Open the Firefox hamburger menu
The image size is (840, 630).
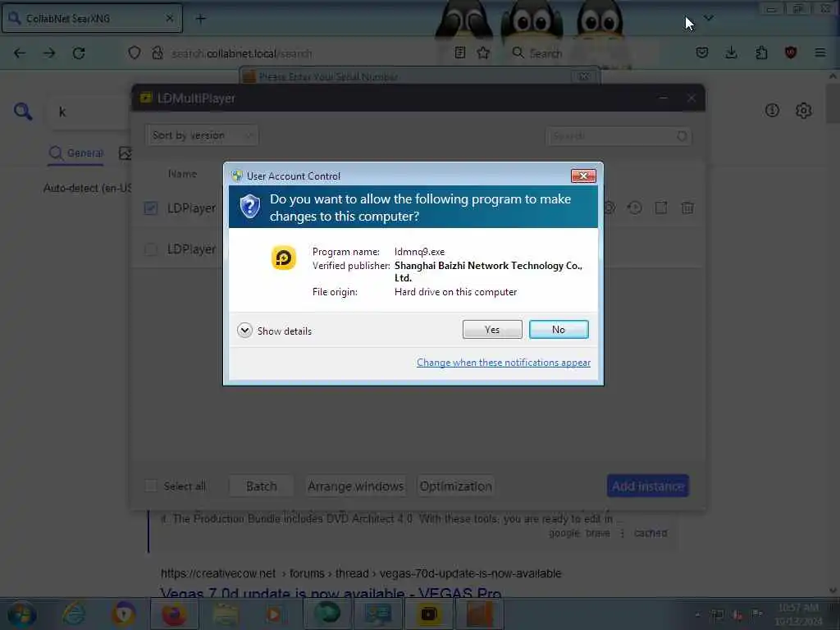click(x=820, y=52)
